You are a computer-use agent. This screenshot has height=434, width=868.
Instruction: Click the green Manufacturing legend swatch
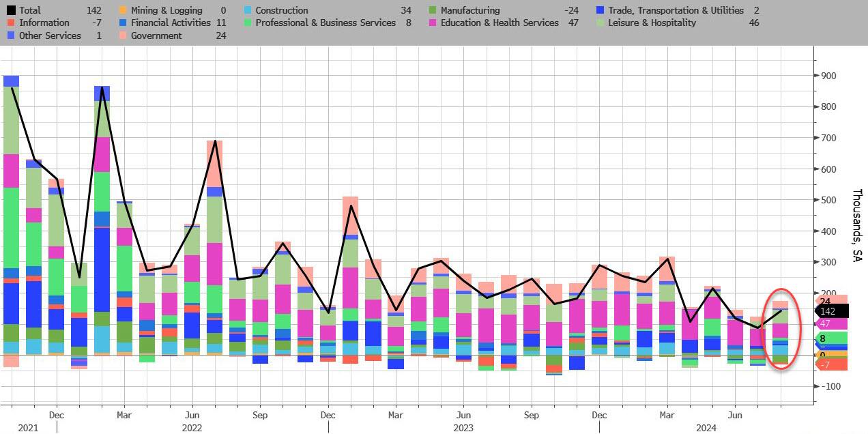coord(433,10)
